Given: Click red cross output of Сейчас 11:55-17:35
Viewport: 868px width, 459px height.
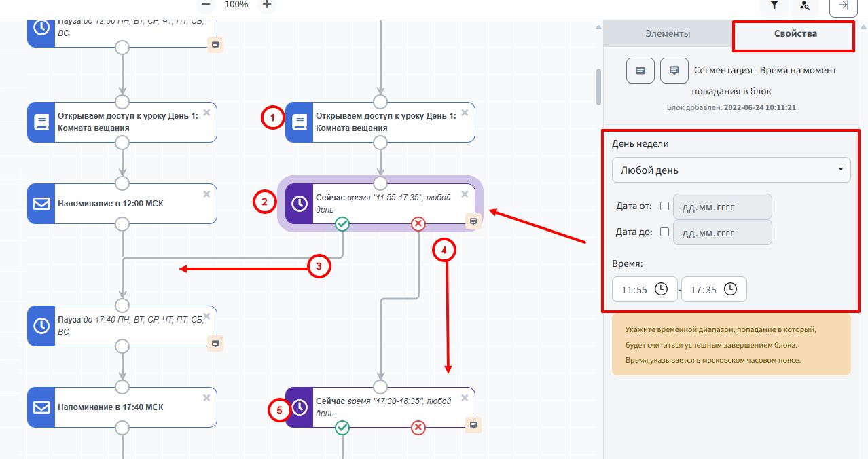Looking at the screenshot, I should [x=418, y=224].
